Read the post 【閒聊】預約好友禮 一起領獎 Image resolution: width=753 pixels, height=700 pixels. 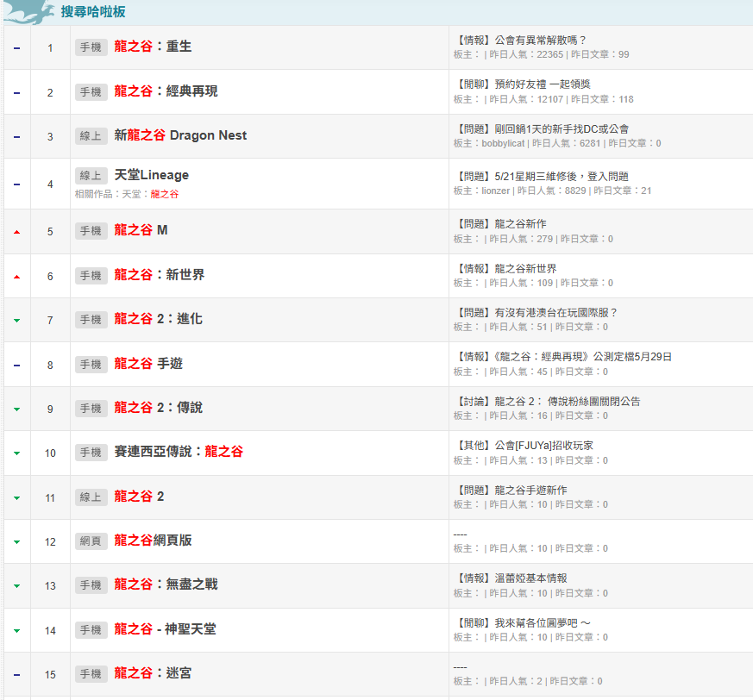[522, 84]
